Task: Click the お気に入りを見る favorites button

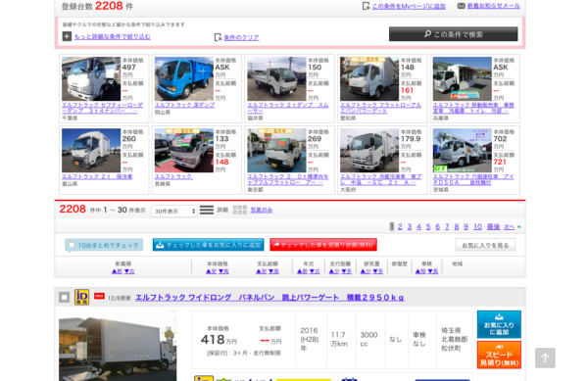Action: pos(485,245)
